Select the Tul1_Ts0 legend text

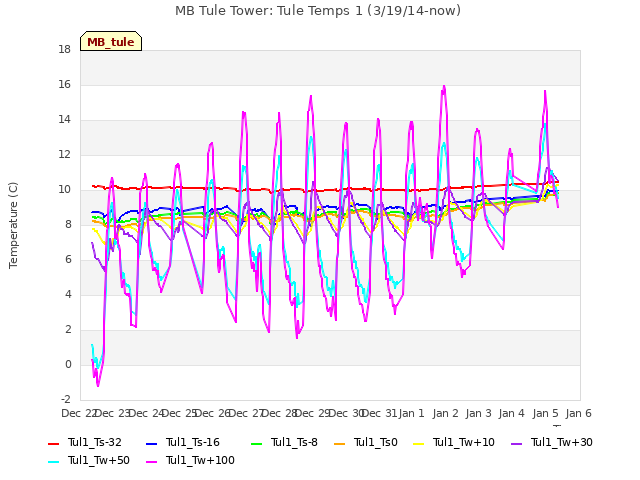(x=376, y=442)
